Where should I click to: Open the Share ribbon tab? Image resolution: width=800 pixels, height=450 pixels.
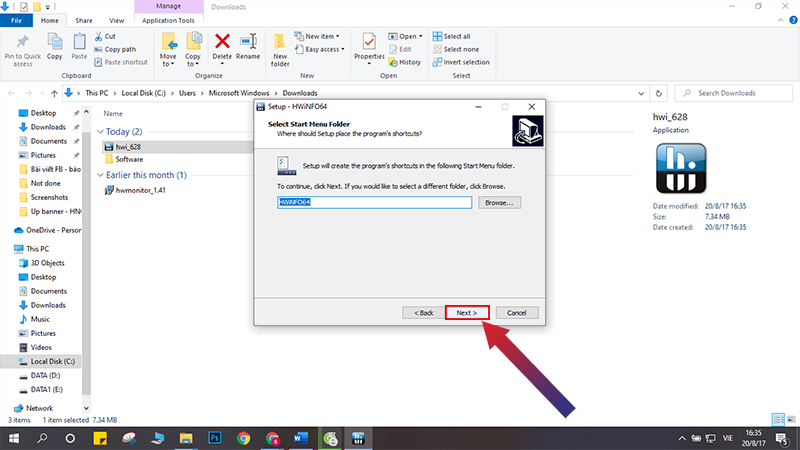84,20
